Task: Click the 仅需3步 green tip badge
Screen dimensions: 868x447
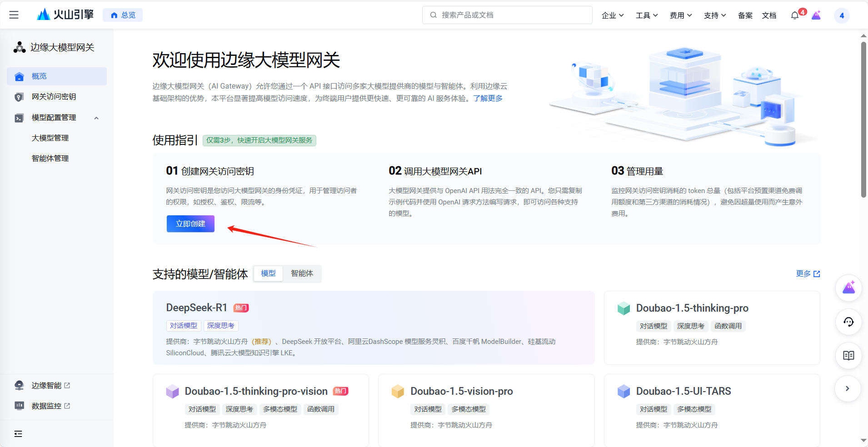Action: (259, 140)
